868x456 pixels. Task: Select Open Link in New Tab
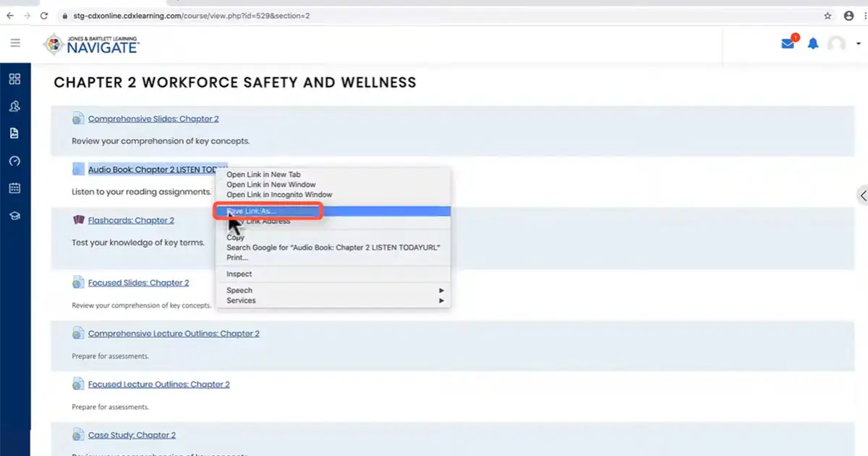tap(263, 174)
